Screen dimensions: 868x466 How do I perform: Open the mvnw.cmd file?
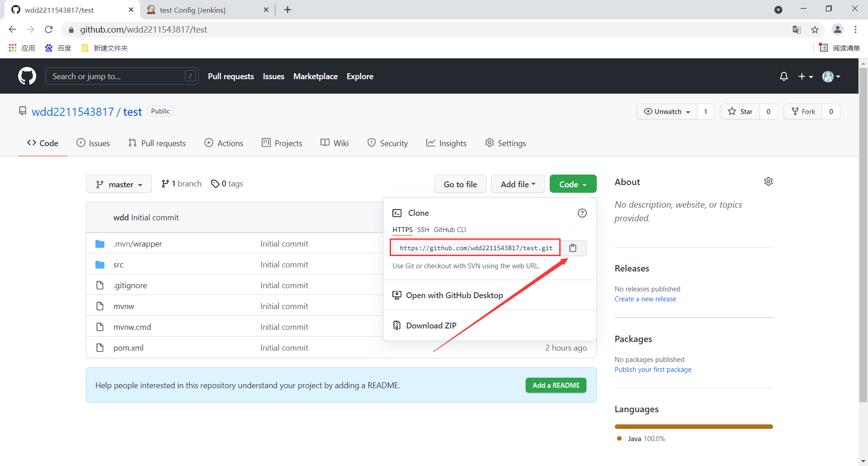tap(132, 327)
